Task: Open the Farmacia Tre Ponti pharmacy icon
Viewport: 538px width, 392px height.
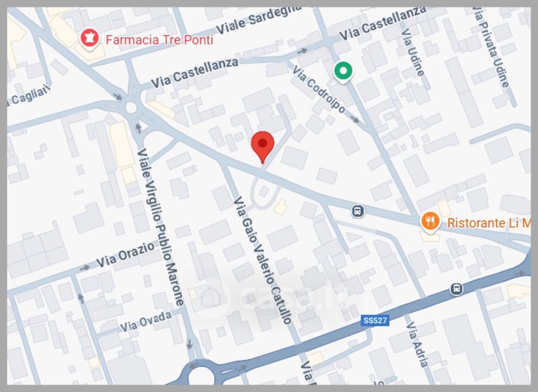Action: (89, 39)
